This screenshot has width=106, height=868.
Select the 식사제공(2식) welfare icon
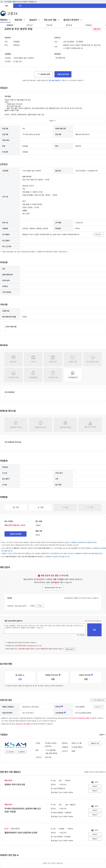(x=73, y=375)
